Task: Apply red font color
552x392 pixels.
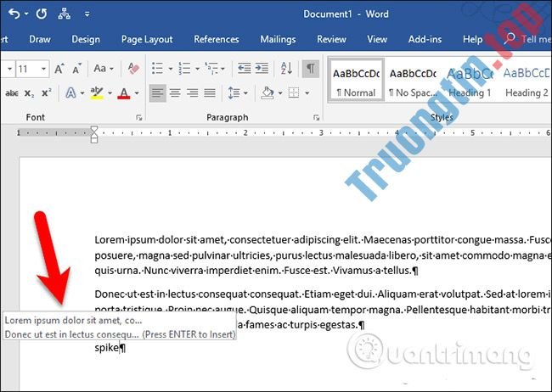Action: pyautogui.click(x=124, y=92)
